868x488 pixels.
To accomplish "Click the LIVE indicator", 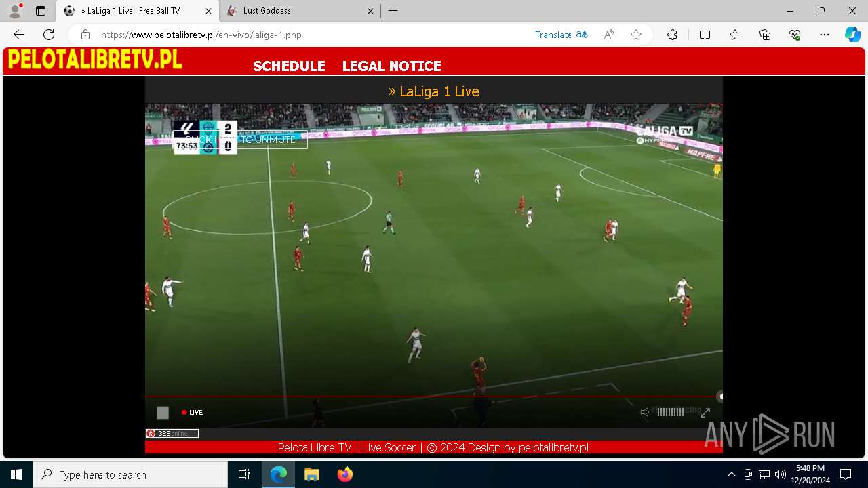I will 193,412.
